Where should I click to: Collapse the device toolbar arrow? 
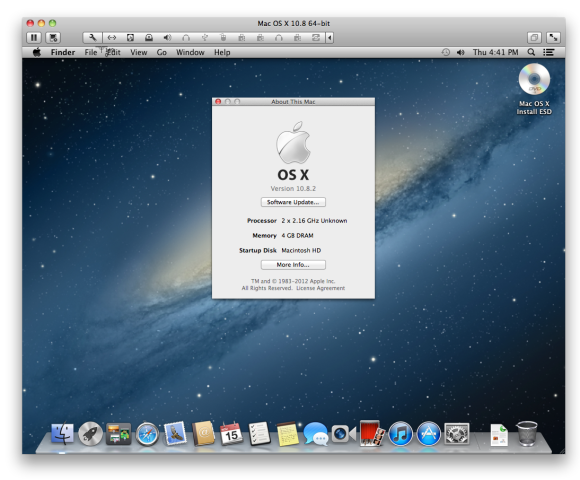[x=330, y=37]
